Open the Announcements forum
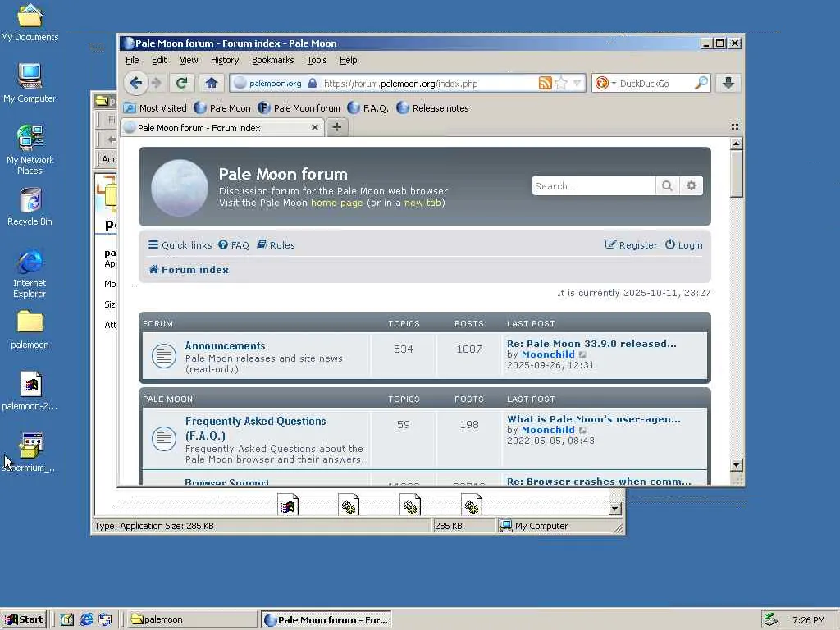This screenshot has width=840, height=630. point(225,345)
